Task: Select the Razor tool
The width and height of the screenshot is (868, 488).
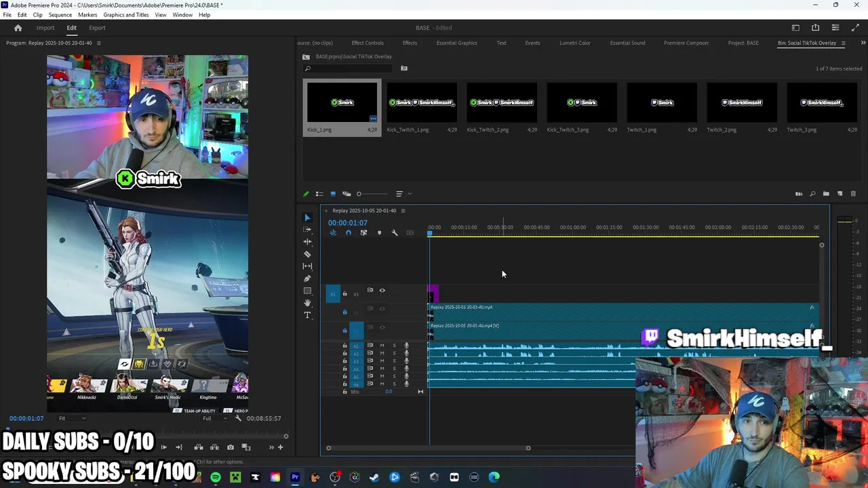Action: point(307,254)
